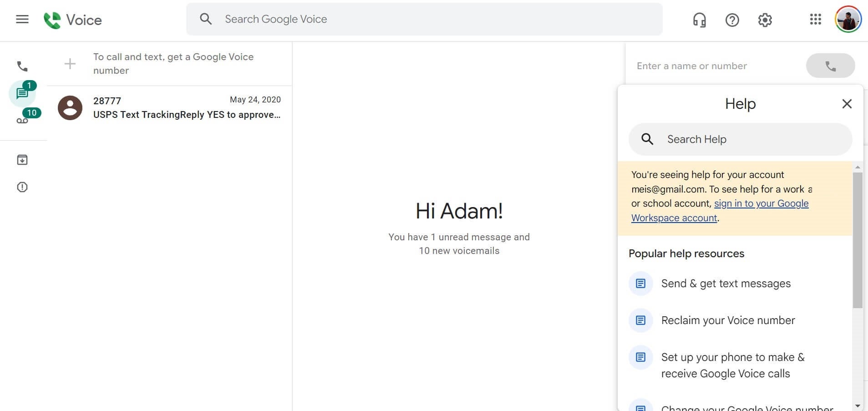Open audio settings via headset icon
The image size is (868, 411).
click(700, 20)
